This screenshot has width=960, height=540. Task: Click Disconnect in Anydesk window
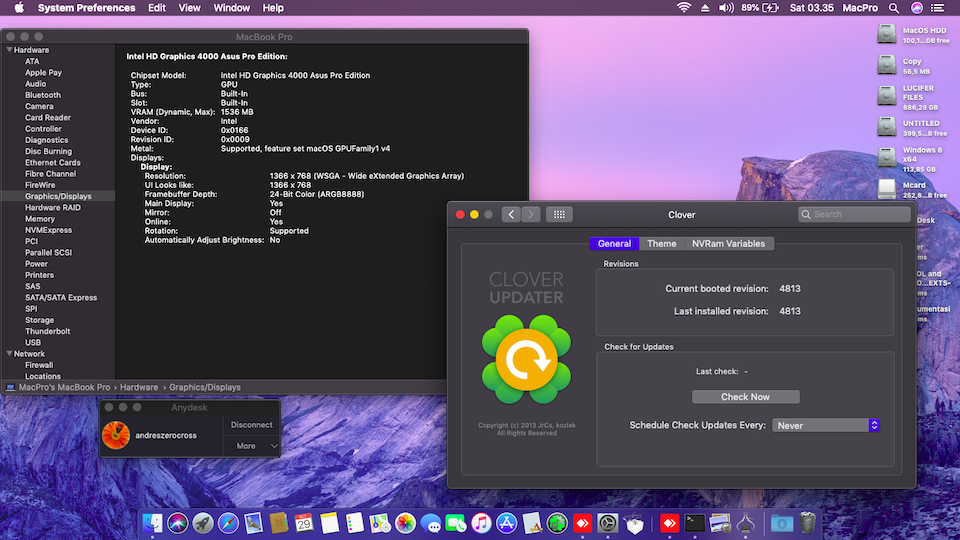[252, 424]
